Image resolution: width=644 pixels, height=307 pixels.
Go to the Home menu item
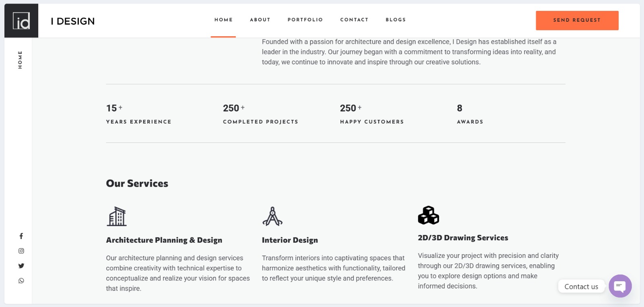click(223, 20)
